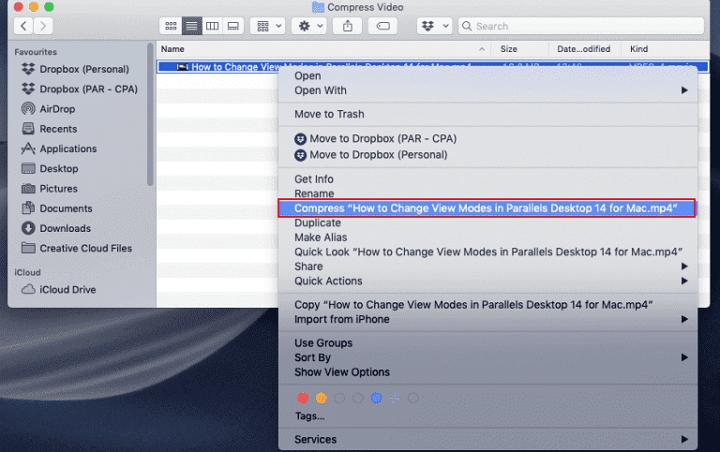Expand the Services submenu
The width and height of the screenshot is (720, 452).
point(488,439)
